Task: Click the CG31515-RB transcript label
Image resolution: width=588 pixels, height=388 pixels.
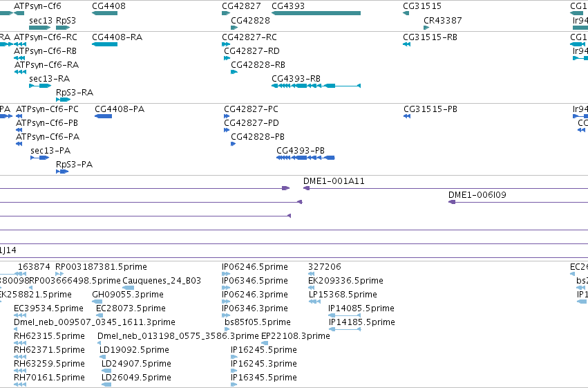Action: click(x=430, y=37)
